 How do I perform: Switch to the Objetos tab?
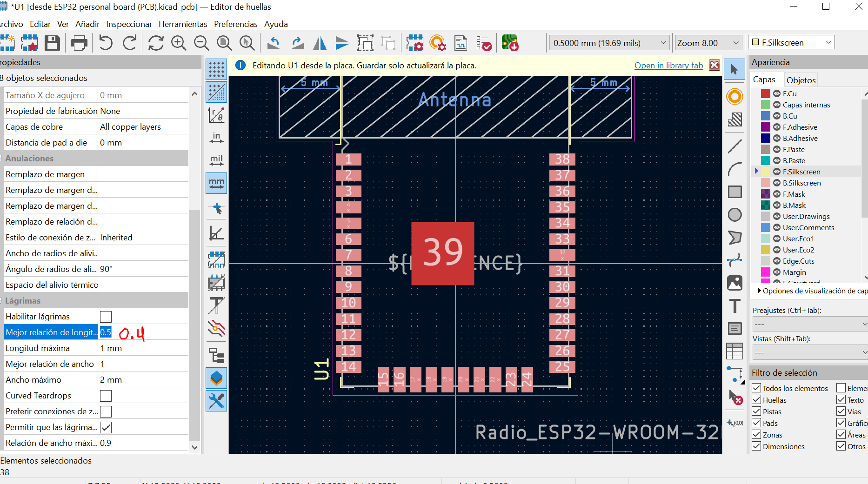(x=801, y=80)
